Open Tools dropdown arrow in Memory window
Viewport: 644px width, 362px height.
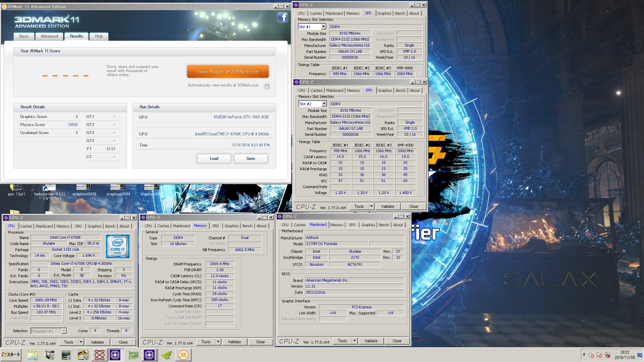(218, 342)
